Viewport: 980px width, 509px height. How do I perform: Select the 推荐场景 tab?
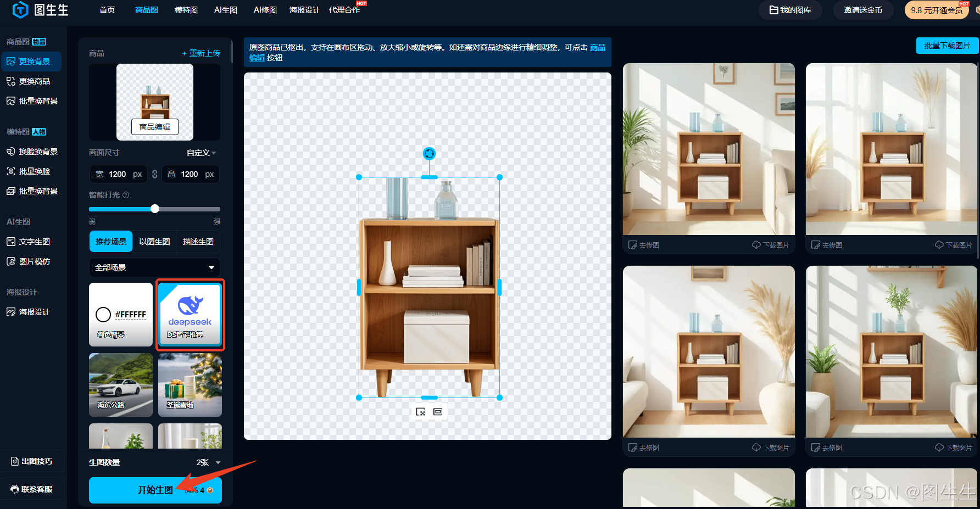(111, 242)
